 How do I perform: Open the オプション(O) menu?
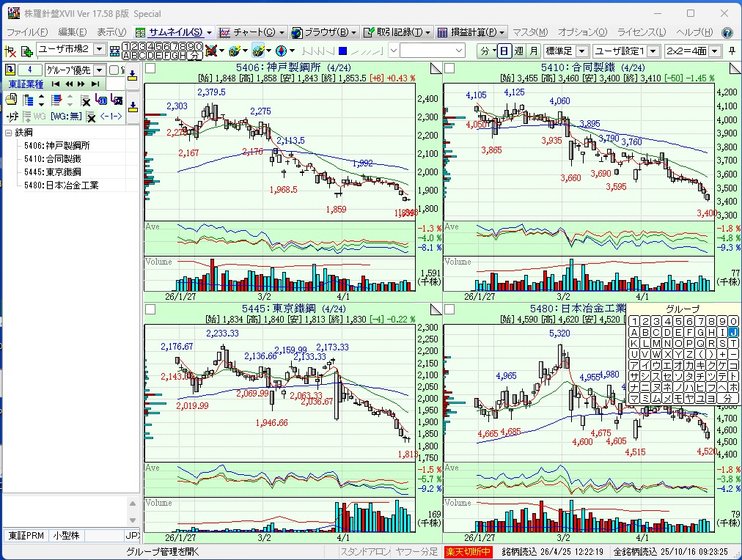[x=582, y=32]
